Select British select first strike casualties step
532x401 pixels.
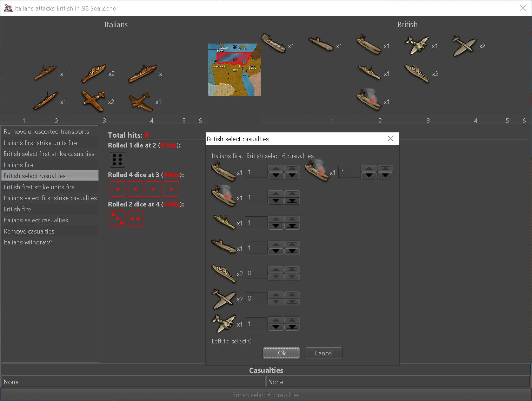[x=50, y=154]
